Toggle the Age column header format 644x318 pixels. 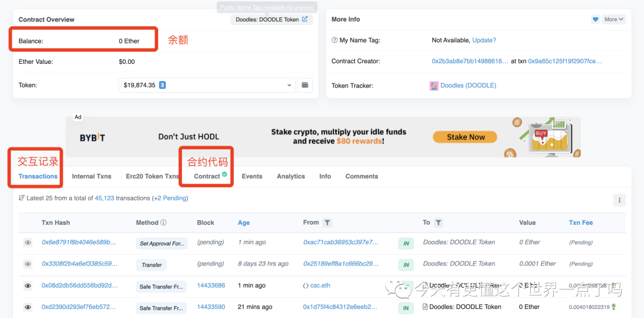243,223
